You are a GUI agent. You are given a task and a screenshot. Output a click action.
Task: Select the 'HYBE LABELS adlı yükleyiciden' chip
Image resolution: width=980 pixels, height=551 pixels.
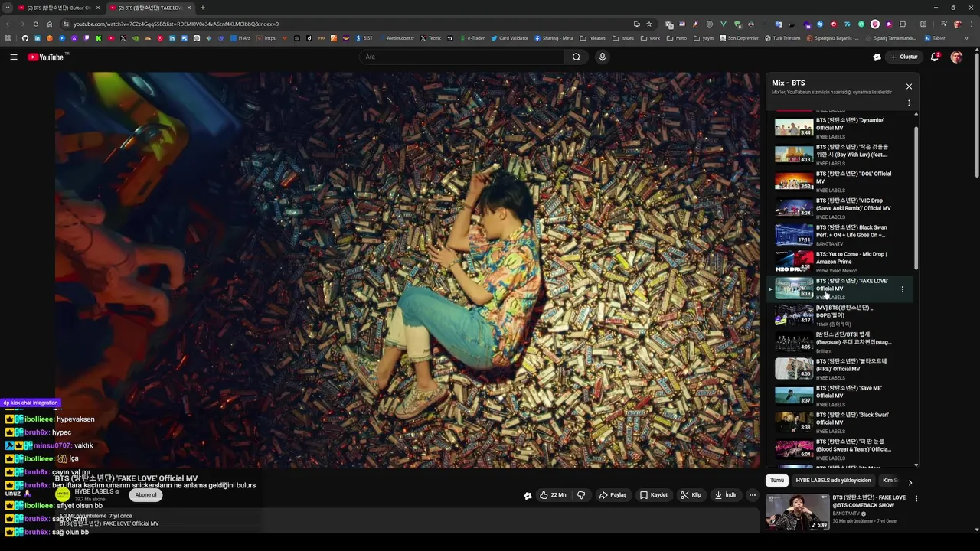click(833, 481)
